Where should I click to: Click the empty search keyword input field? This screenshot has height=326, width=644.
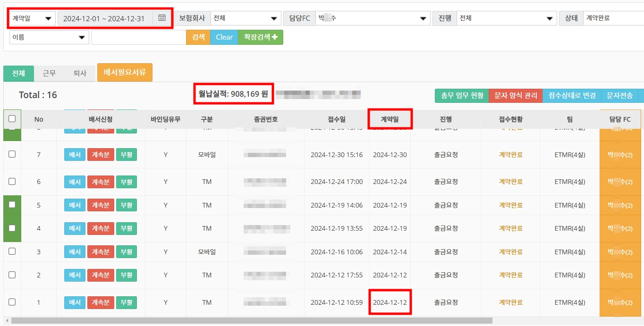138,37
